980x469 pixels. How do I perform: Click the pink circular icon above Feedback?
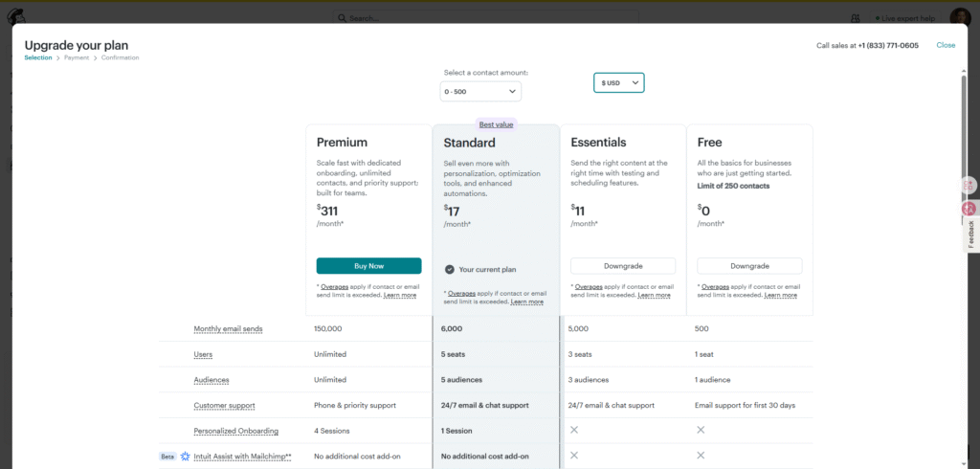969,209
